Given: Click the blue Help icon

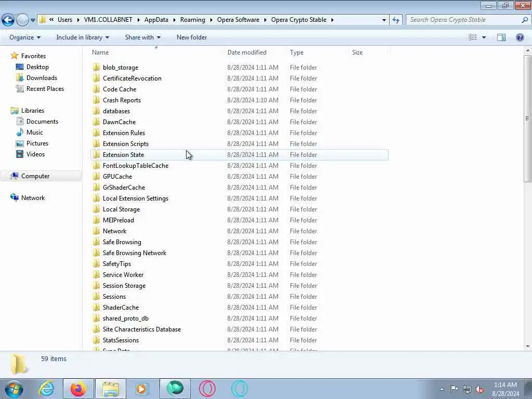Looking at the screenshot, I should [520, 37].
